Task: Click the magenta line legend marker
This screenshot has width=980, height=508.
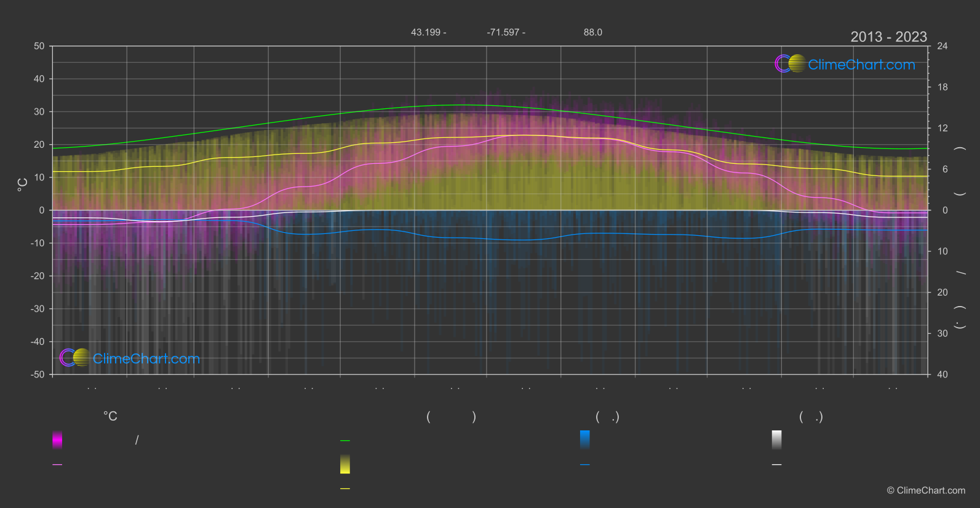Action: coord(57,465)
